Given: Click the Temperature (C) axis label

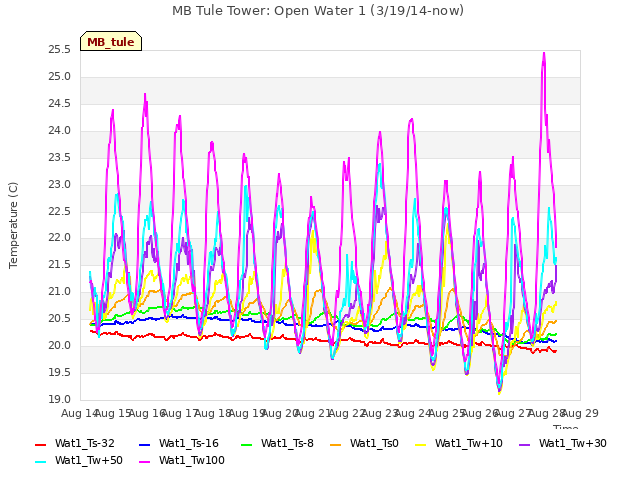Looking at the screenshot, I should point(13,225).
